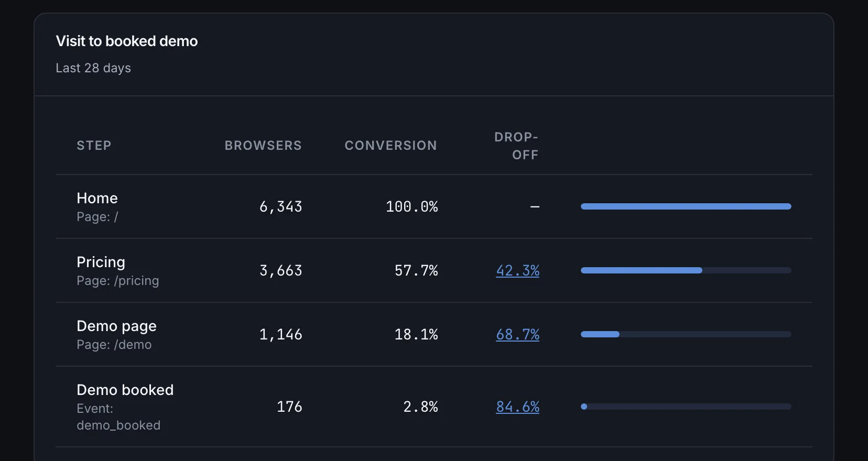Click the 2.8% conversion value
This screenshot has width=868, height=461.
point(420,407)
